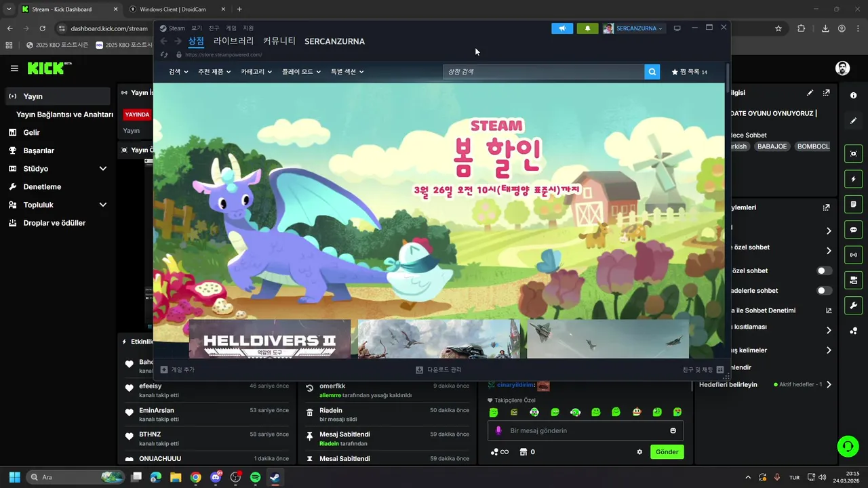Click the 상점 검색 search field
The height and width of the screenshot is (488, 868).
[x=543, y=72]
